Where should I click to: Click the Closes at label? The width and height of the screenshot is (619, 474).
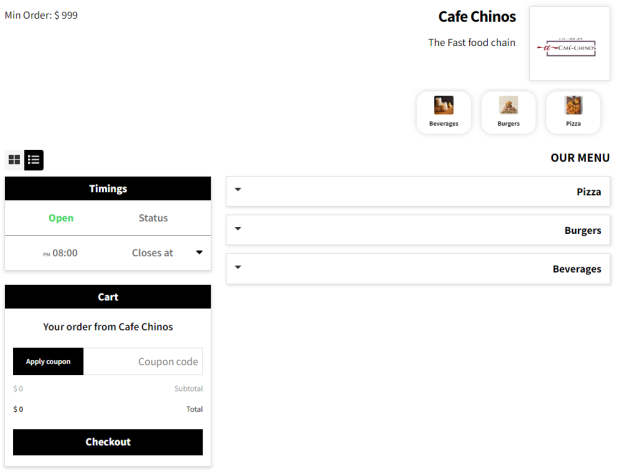coord(152,253)
